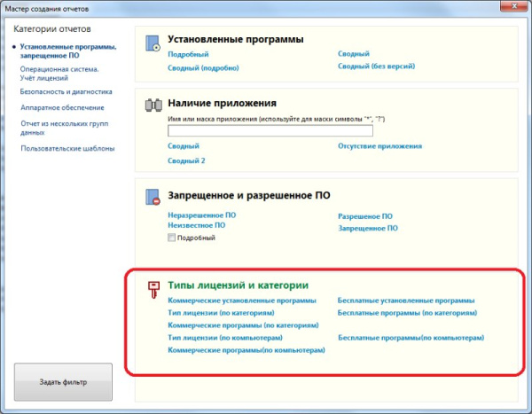
Task: Click the Отсутствие приложения link
Action: pos(379,146)
